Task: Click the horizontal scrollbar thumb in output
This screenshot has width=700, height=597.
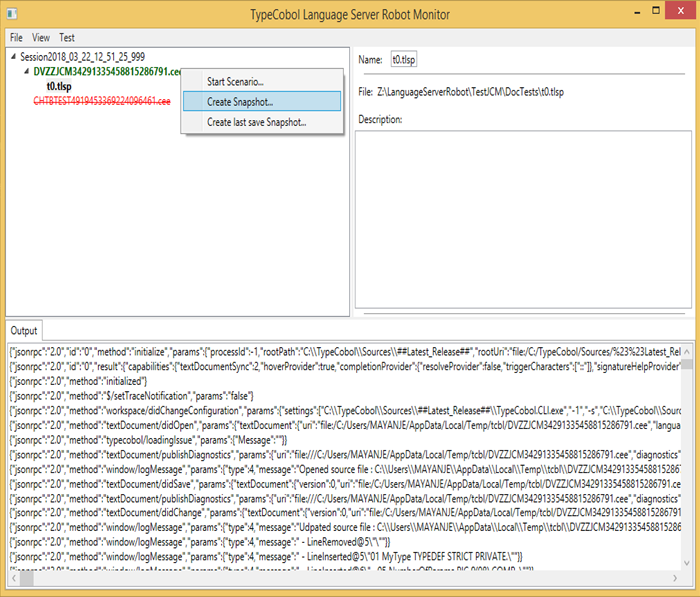Action: (26, 578)
